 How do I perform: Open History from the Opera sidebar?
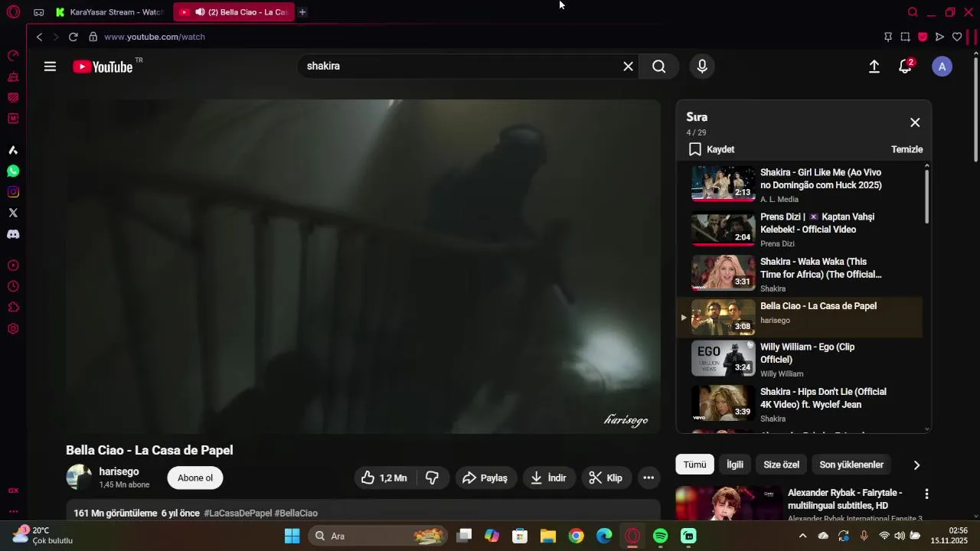click(x=13, y=286)
